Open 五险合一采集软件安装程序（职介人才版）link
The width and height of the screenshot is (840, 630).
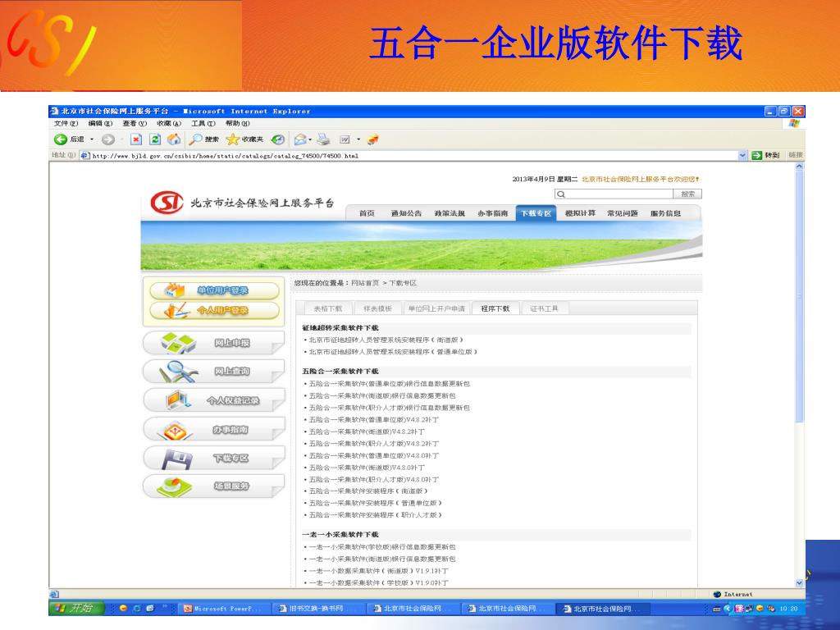376,515
